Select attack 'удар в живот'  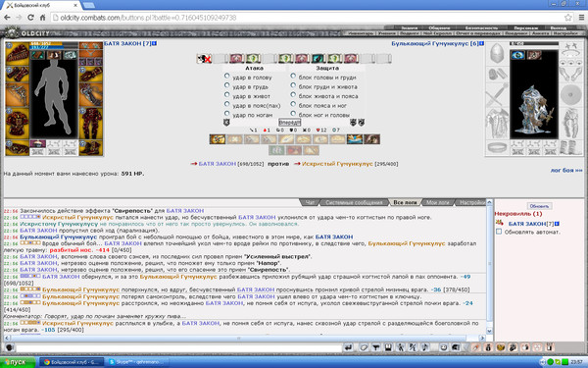227,94
